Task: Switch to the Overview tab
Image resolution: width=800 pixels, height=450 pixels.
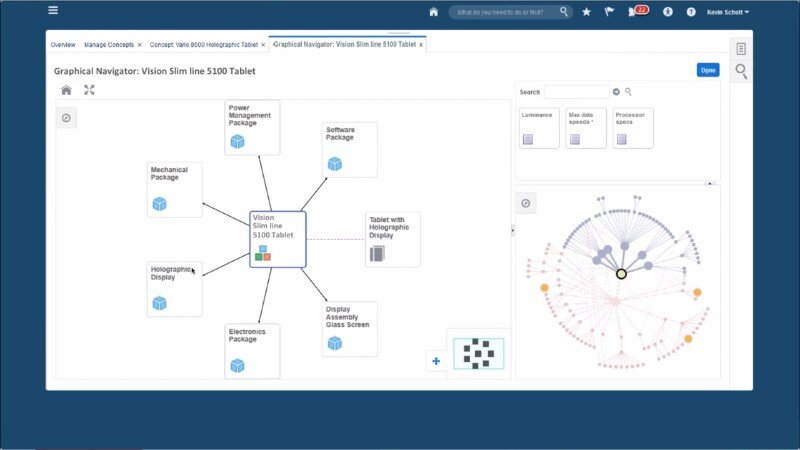Action: [x=63, y=45]
